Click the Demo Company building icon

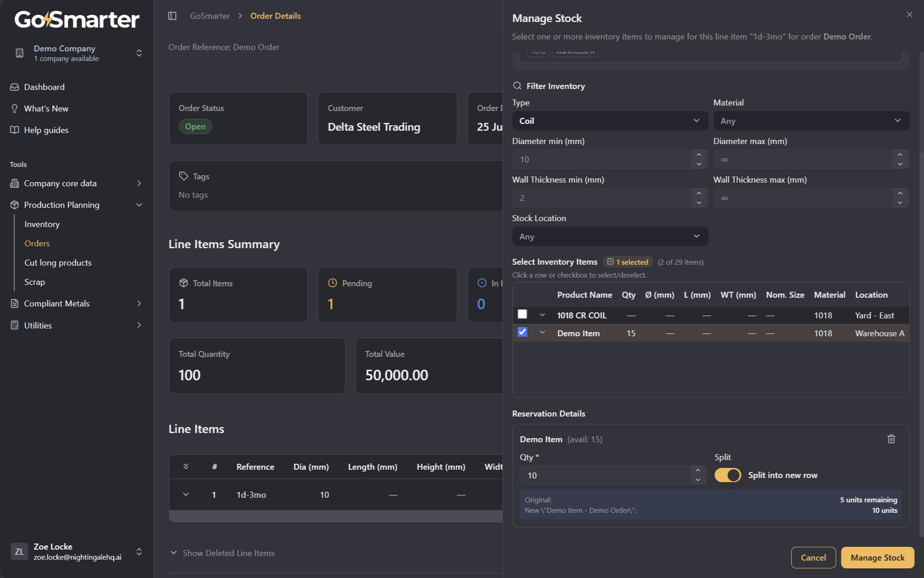point(20,53)
